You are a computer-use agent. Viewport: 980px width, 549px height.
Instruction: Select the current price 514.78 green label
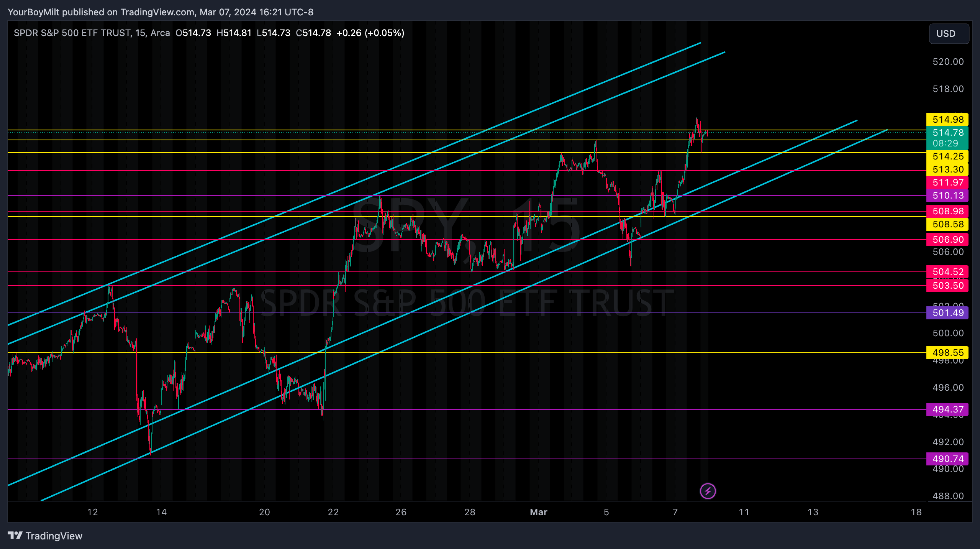coord(947,133)
